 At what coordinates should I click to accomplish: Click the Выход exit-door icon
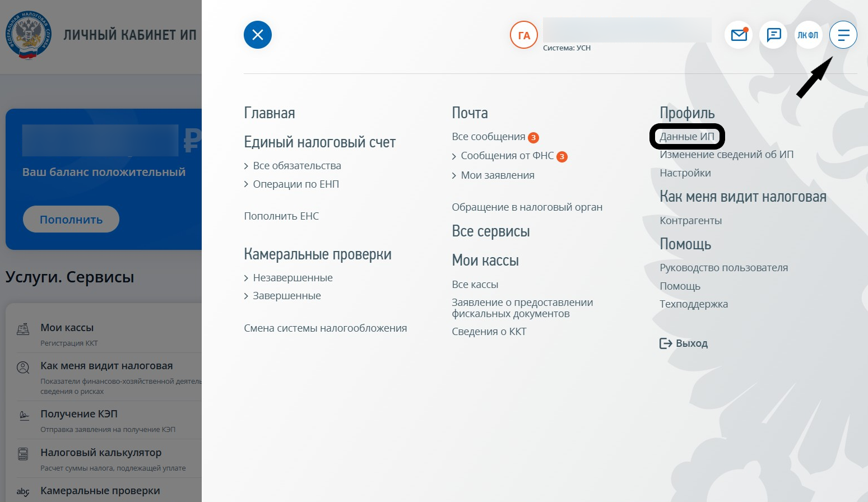pos(665,343)
